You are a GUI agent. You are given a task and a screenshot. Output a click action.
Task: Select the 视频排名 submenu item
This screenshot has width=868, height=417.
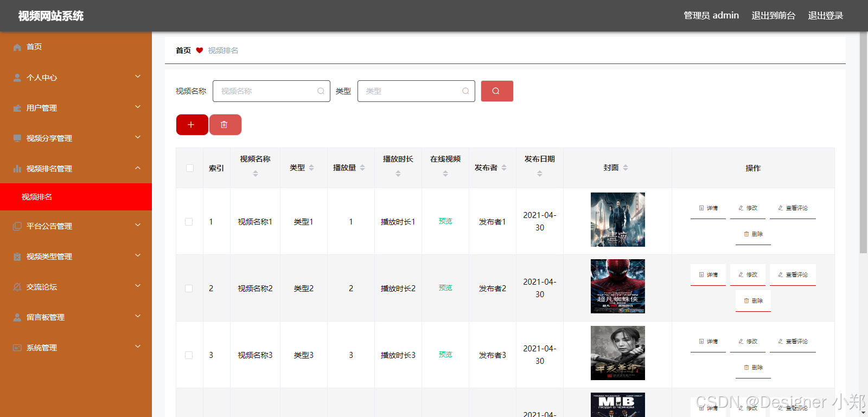point(76,197)
